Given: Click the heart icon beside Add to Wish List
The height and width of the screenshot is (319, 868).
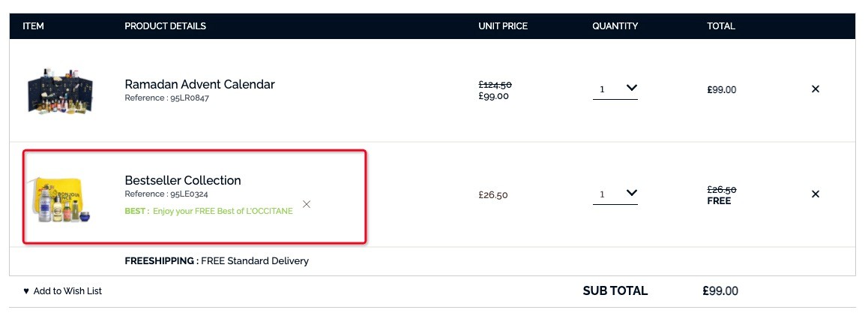Looking at the screenshot, I should [x=26, y=291].
